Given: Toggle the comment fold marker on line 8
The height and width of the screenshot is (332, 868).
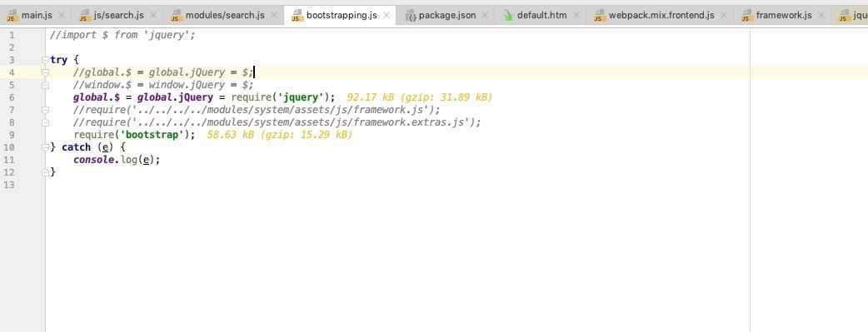Looking at the screenshot, I should (45, 122).
